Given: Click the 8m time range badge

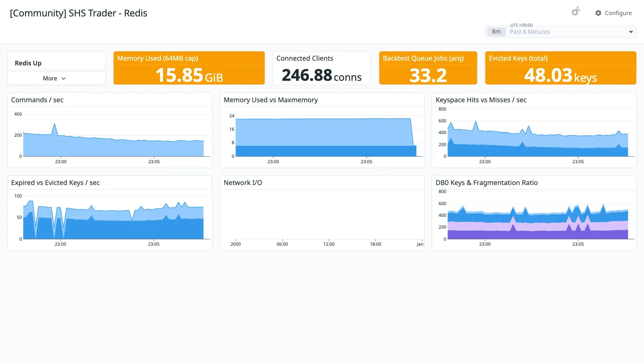Looking at the screenshot, I should tap(496, 32).
